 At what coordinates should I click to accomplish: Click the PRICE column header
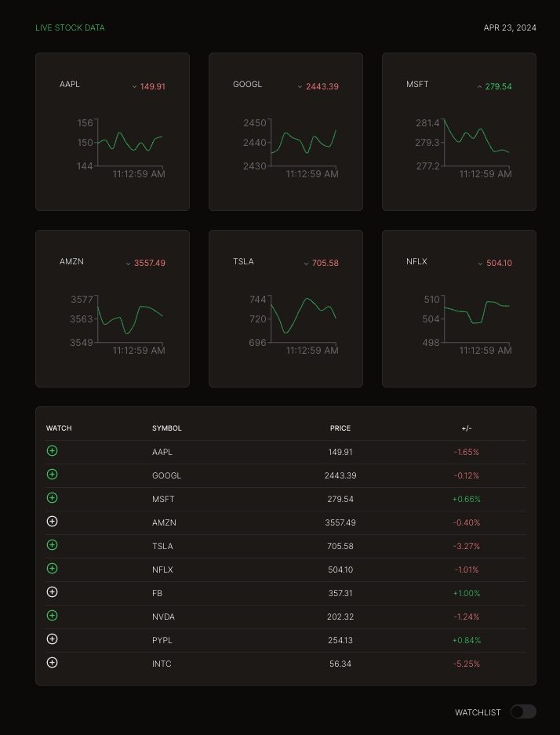(340, 428)
